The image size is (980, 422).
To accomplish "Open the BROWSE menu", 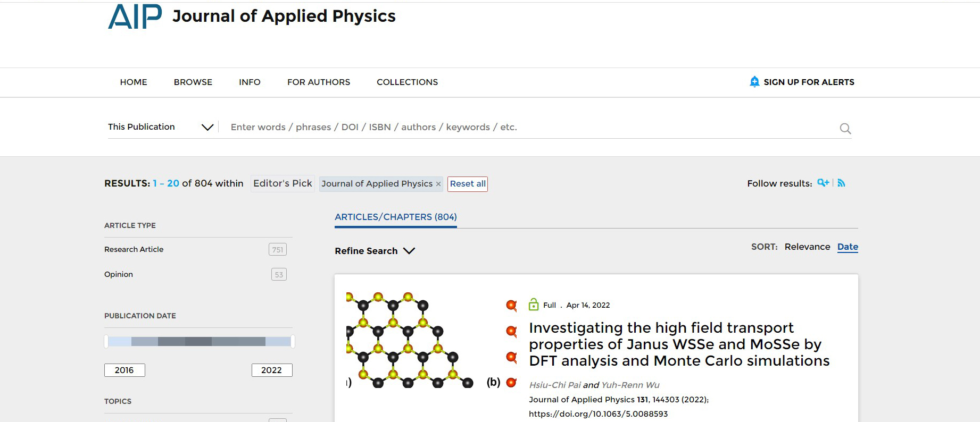I will 193,82.
